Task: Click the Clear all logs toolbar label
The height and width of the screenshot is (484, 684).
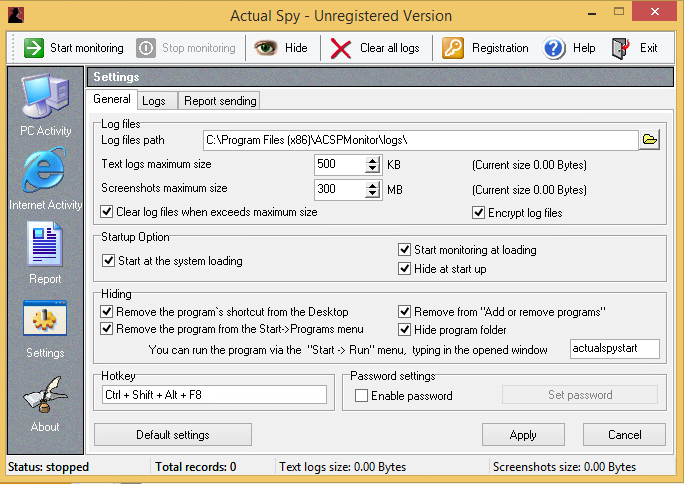Action: click(x=390, y=48)
